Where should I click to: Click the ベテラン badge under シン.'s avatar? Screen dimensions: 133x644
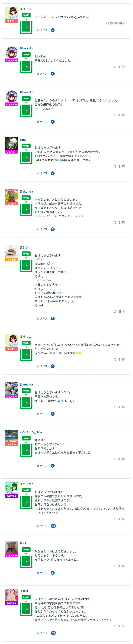point(11,260)
